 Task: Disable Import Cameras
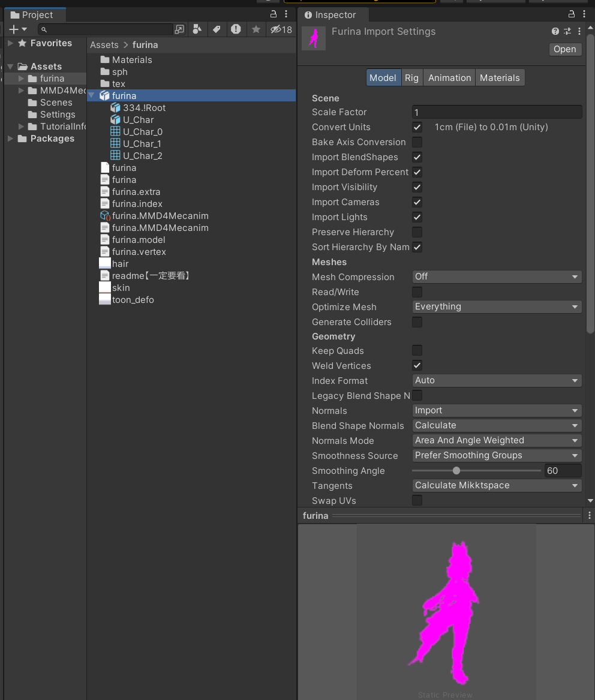point(417,202)
